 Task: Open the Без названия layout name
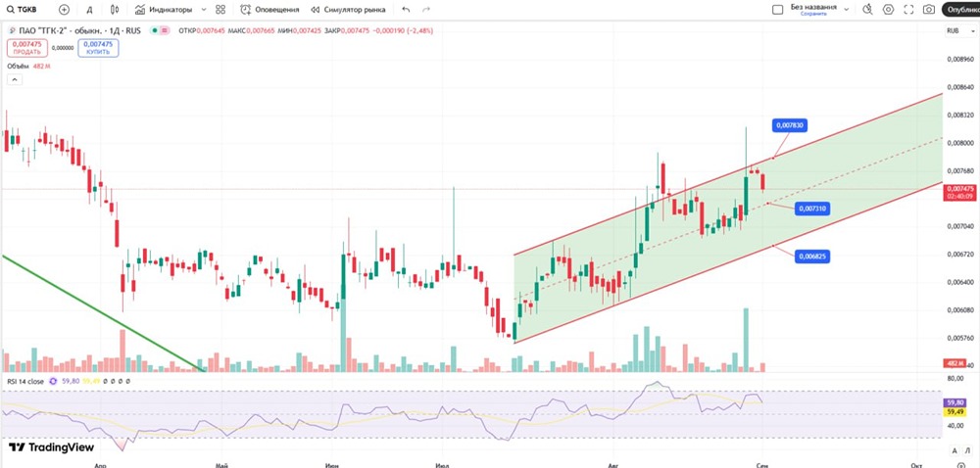click(813, 7)
